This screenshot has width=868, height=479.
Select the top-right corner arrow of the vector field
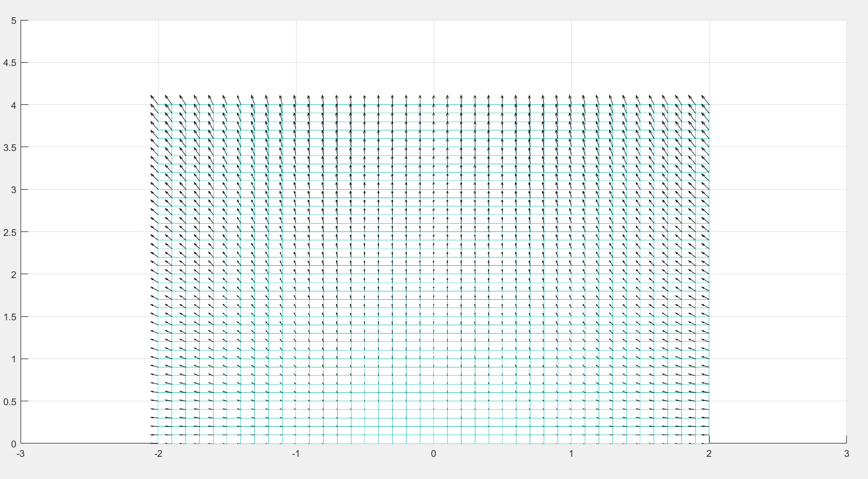point(705,100)
